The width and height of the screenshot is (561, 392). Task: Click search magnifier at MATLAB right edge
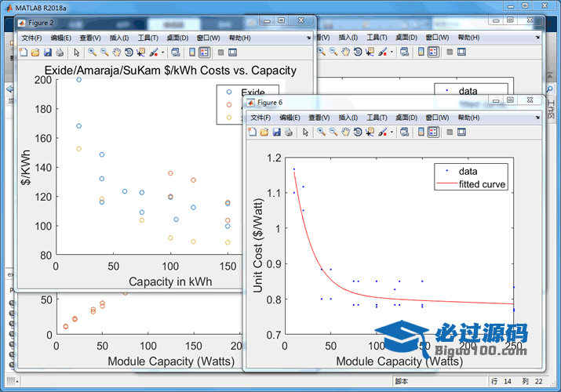coord(550,89)
